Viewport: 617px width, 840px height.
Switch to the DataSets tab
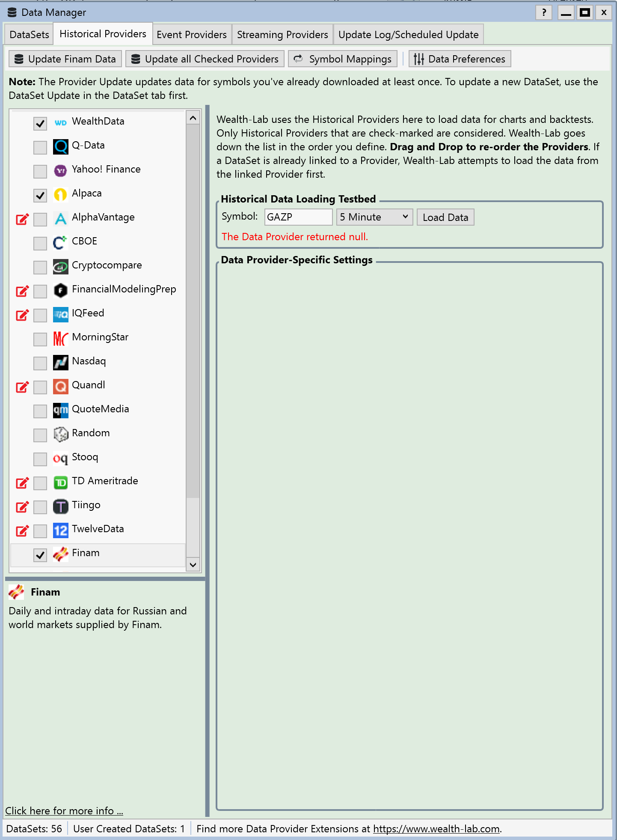29,35
